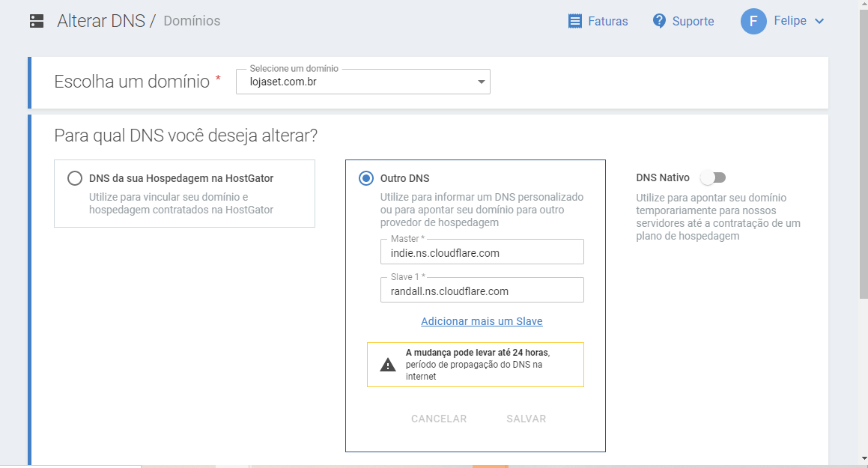Click the Faturas invoice icon
The width and height of the screenshot is (868, 468).
pyautogui.click(x=575, y=21)
